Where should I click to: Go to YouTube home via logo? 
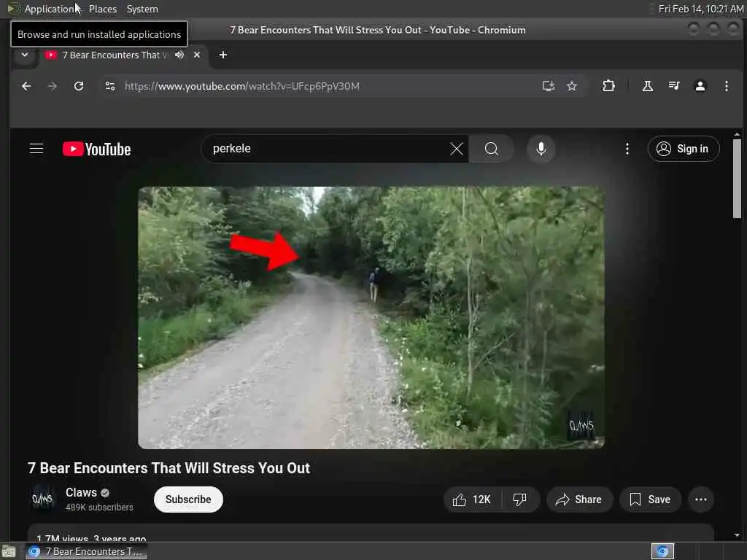(x=97, y=149)
